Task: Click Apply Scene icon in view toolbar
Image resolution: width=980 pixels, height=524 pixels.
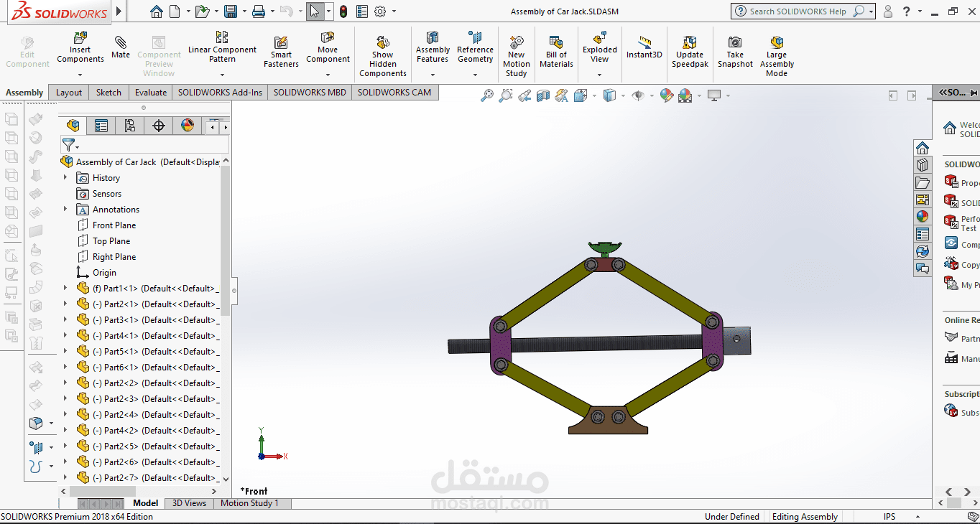Action: pyautogui.click(x=685, y=95)
